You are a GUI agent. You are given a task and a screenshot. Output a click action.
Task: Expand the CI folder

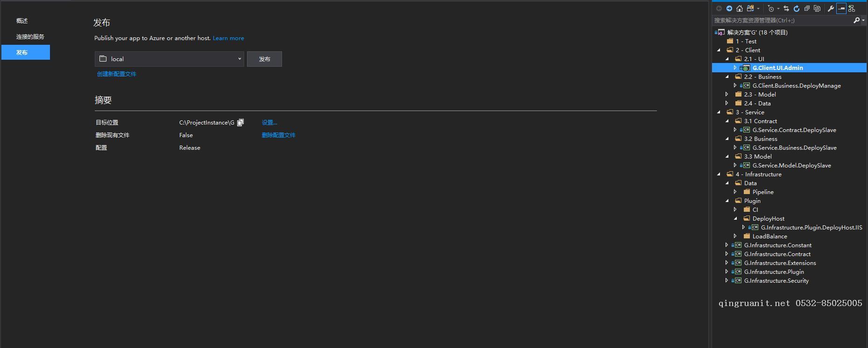pos(735,209)
